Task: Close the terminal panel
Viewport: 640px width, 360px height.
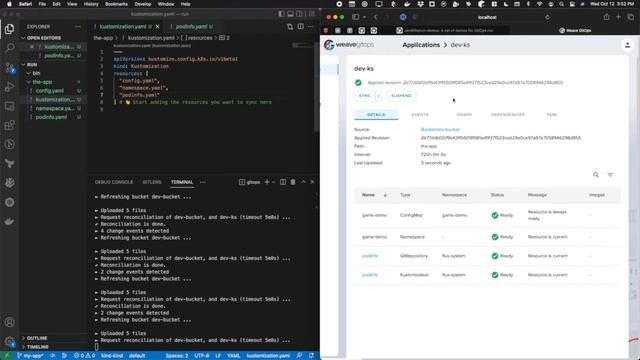Action: [313, 182]
